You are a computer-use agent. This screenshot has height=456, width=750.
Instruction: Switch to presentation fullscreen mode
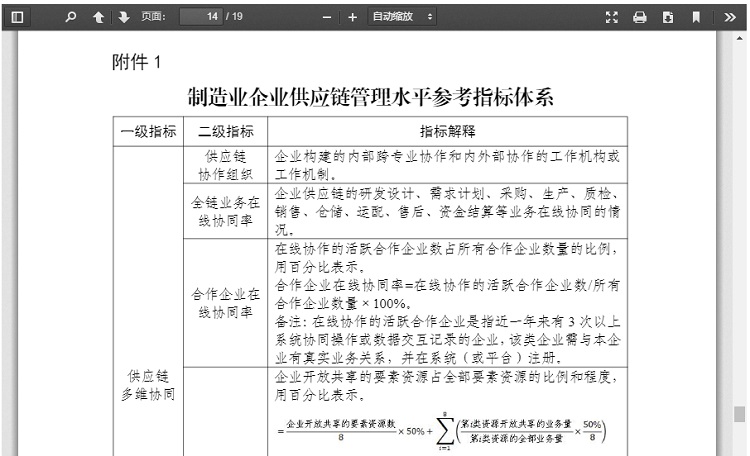click(x=612, y=17)
